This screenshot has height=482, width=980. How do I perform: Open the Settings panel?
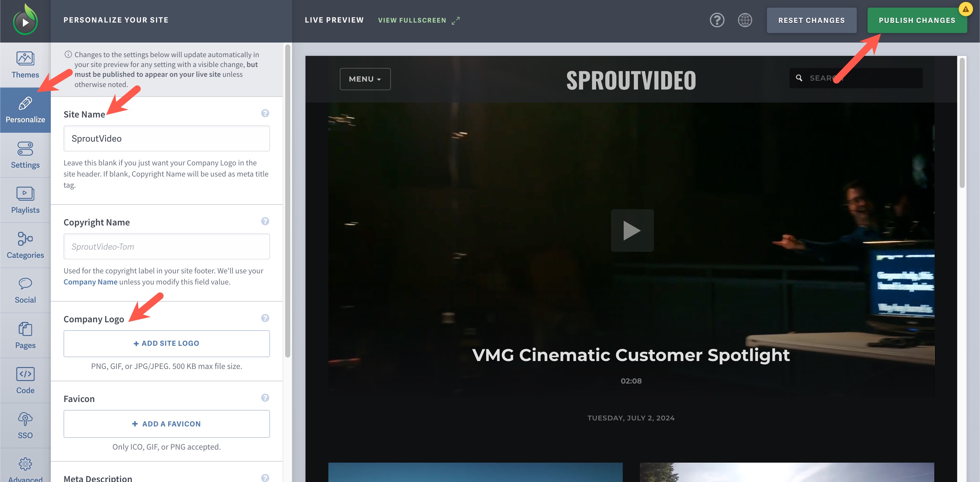pyautogui.click(x=25, y=155)
